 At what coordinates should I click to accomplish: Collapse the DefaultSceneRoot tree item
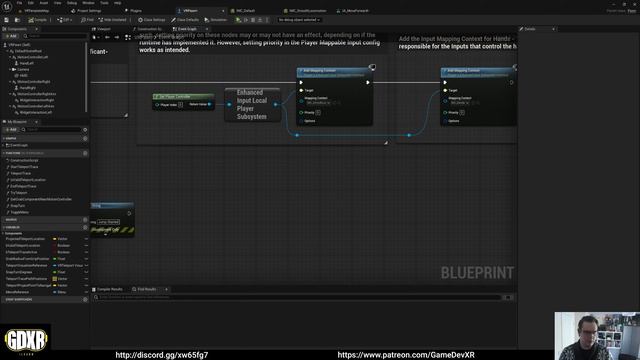[7, 51]
